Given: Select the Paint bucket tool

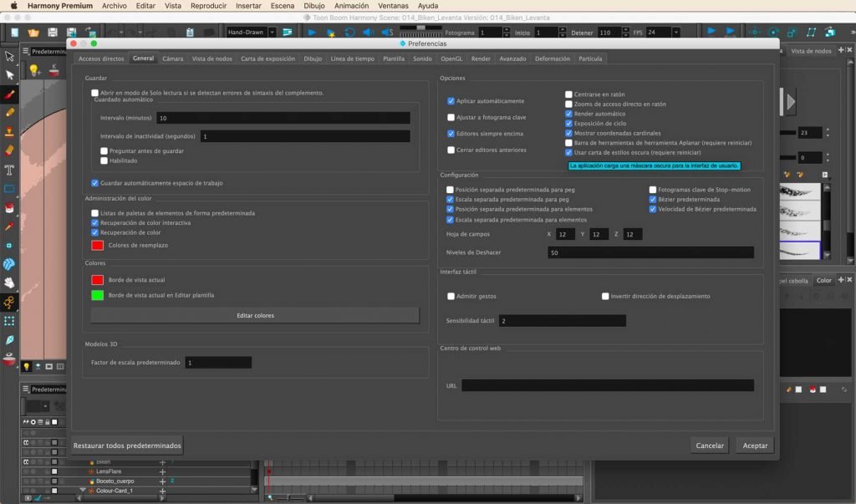Looking at the screenshot, I should (x=9, y=207).
